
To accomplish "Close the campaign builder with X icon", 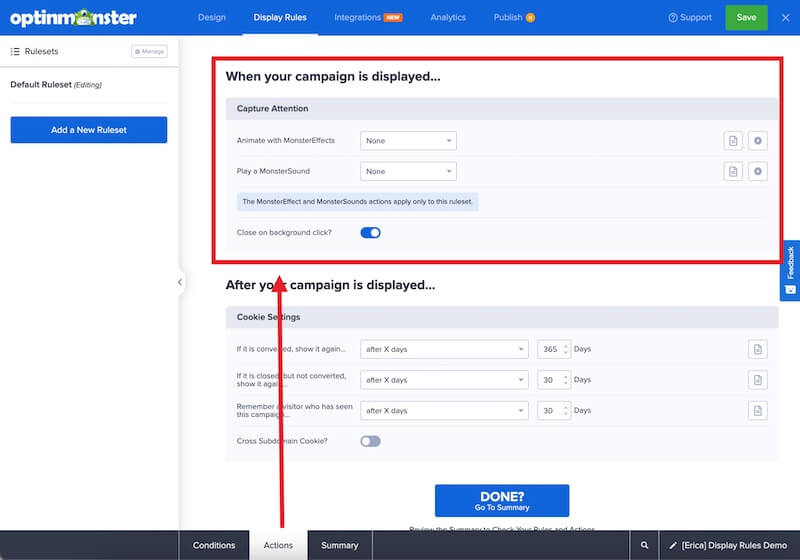I will coord(784,17).
